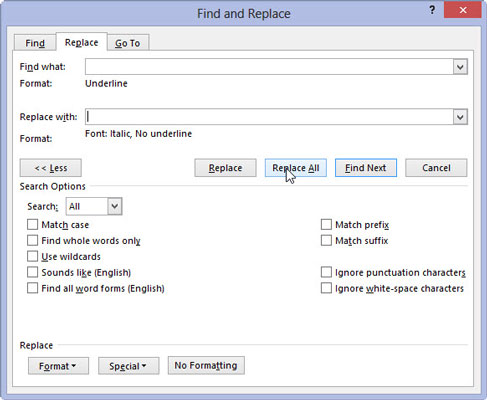Click the 'Find what:' label

click(43, 67)
